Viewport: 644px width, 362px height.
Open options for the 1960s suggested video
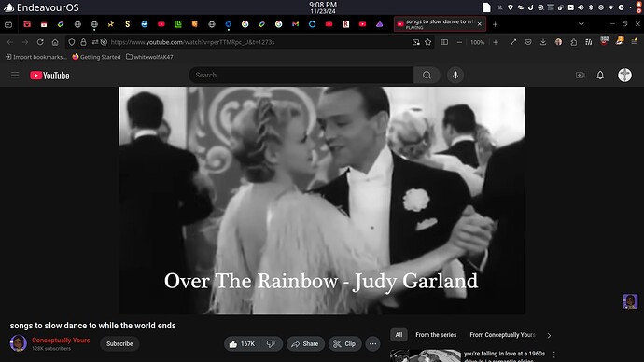coord(554,355)
